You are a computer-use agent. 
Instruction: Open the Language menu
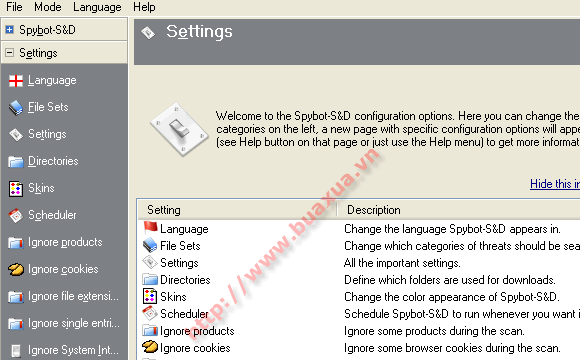(97, 7)
